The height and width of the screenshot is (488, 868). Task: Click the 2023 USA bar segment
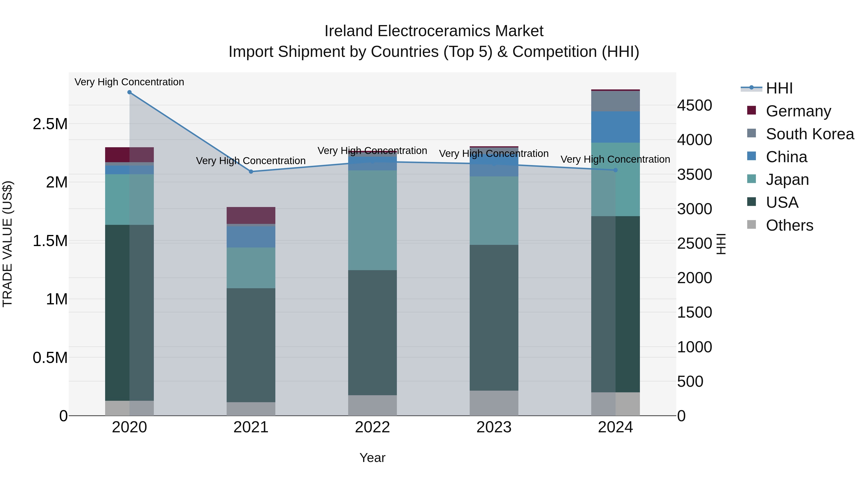coord(494,318)
